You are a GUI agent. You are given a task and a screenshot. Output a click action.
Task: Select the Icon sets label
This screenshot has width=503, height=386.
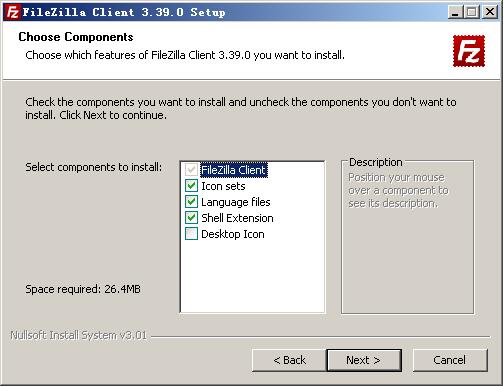pyautogui.click(x=223, y=186)
